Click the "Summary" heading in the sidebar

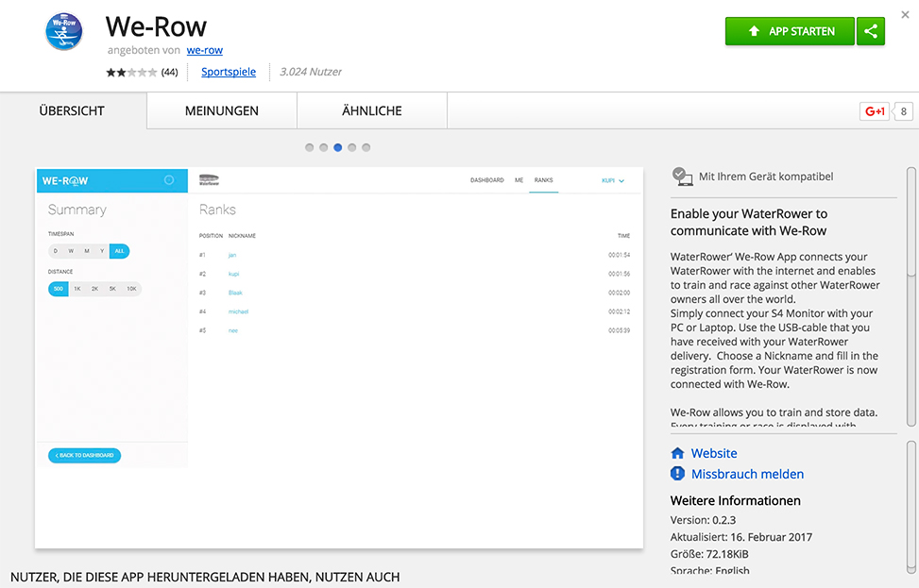77,210
